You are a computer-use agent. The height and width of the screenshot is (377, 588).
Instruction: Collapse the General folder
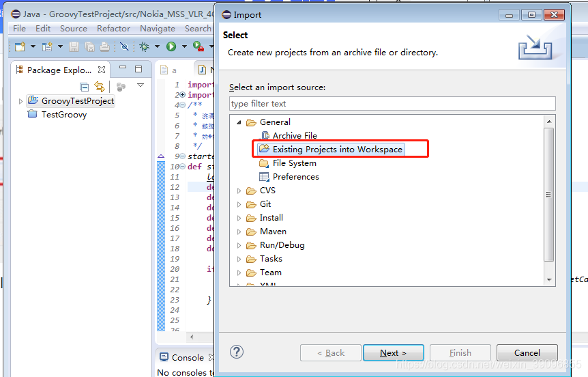[x=239, y=122]
